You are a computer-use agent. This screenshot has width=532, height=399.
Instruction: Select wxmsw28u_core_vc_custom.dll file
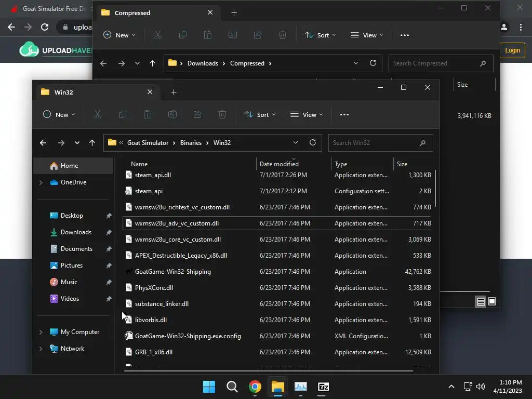277,240
